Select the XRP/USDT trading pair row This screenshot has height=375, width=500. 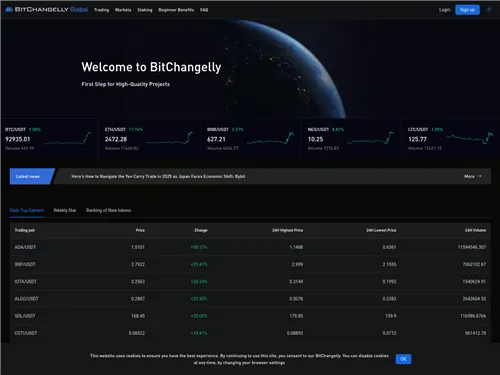point(250,264)
